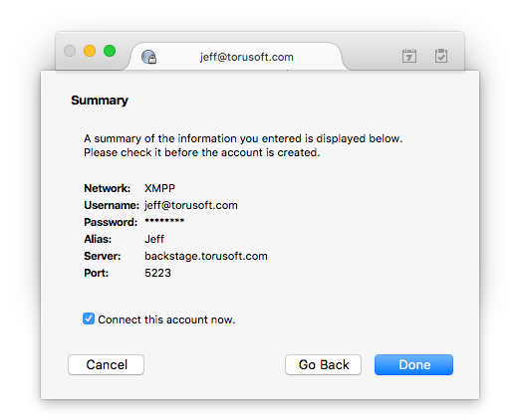The height and width of the screenshot is (420, 520).
Task: Click the Done button
Action: [413, 364]
